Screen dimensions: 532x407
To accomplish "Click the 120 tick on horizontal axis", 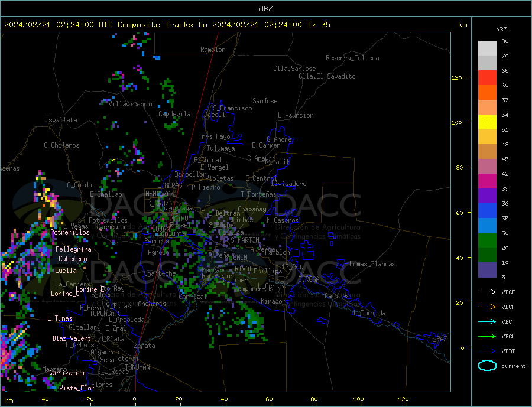I will pos(403,399).
